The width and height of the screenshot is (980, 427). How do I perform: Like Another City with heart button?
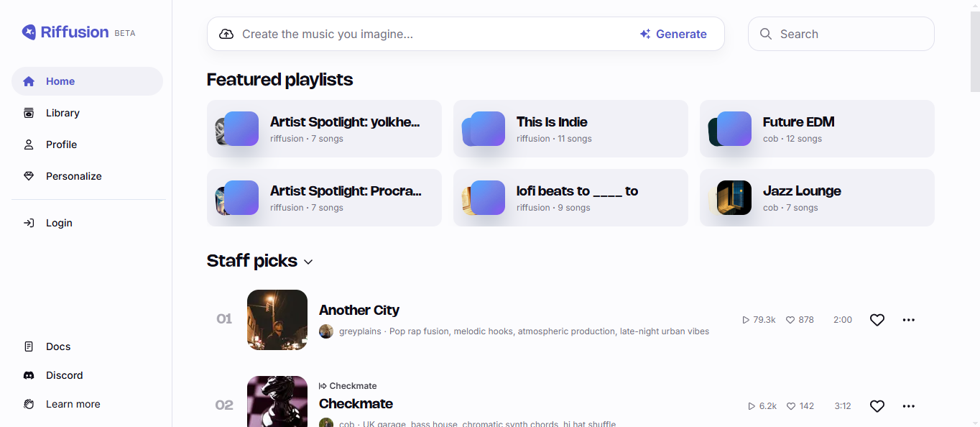point(877,320)
